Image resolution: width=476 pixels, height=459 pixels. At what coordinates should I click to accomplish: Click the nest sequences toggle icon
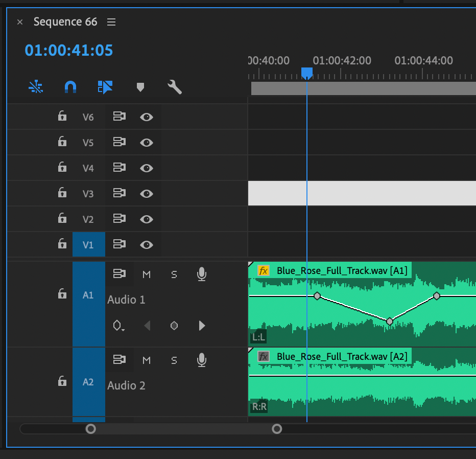(x=105, y=87)
